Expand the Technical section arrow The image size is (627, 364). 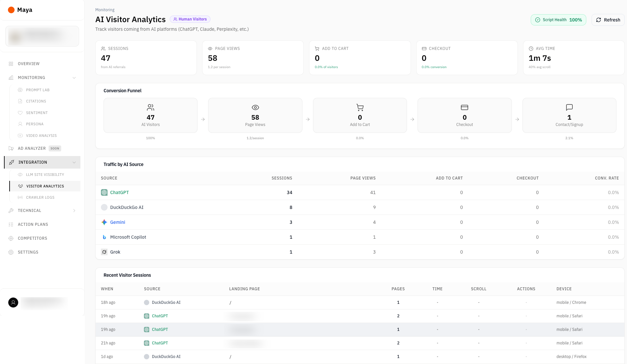[x=74, y=211]
